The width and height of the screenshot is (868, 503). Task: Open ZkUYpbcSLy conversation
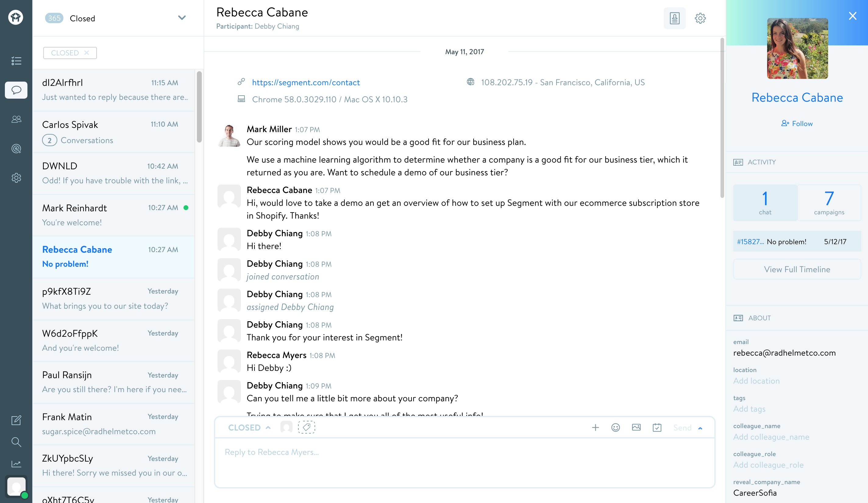pos(114,466)
